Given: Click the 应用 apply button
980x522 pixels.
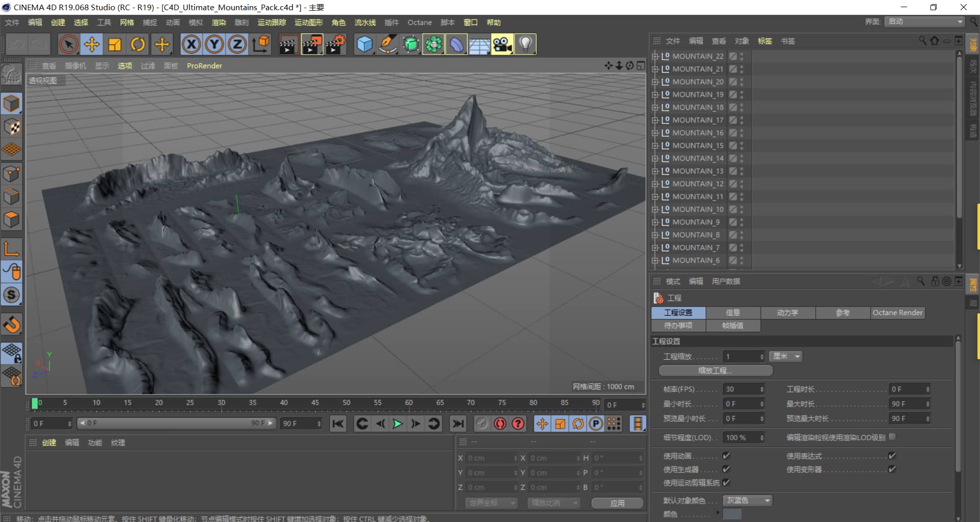Looking at the screenshot, I should (x=617, y=503).
